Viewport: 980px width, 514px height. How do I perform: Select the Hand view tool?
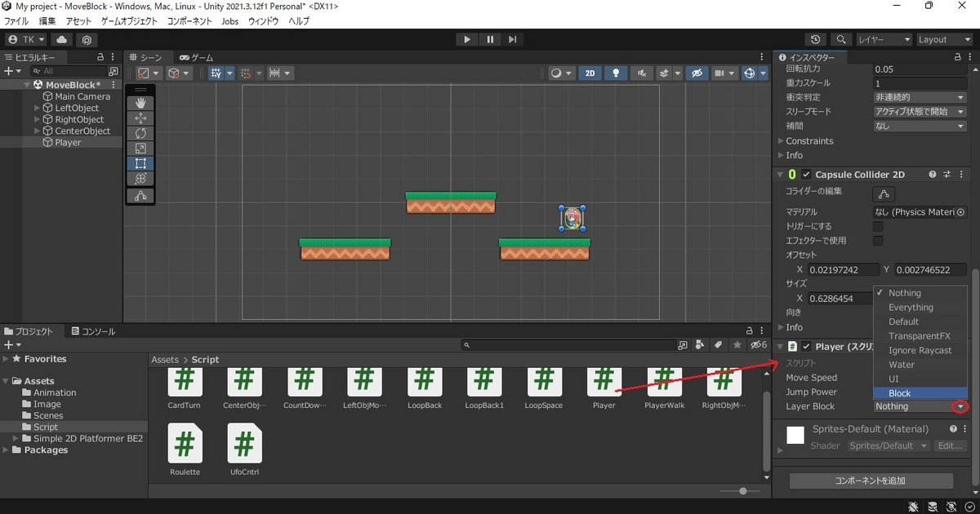tap(140, 103)
